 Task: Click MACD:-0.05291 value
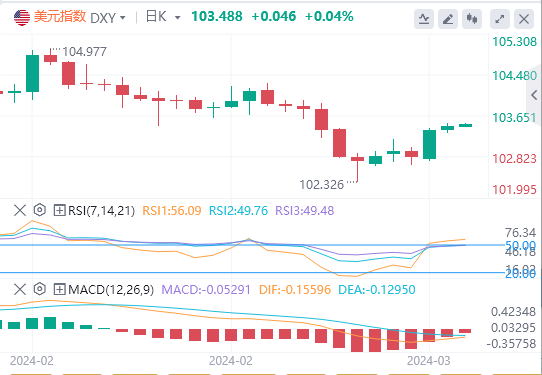[x=206, y=290]
